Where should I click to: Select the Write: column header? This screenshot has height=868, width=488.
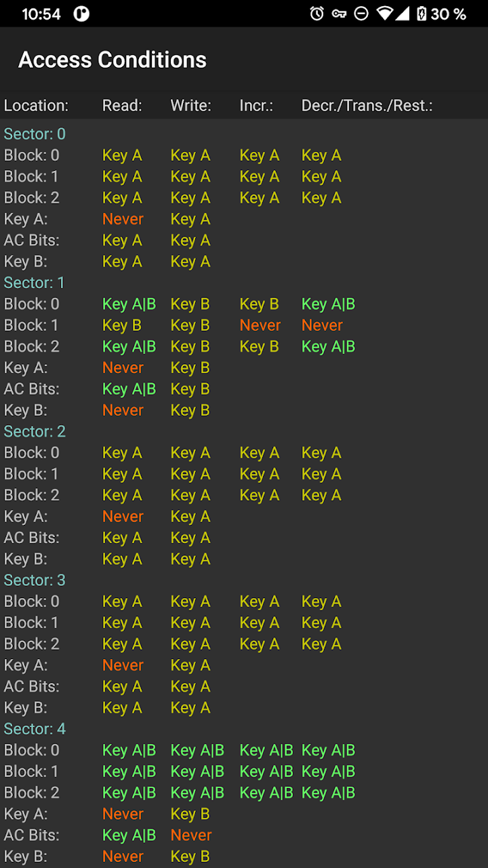point(190,106)
